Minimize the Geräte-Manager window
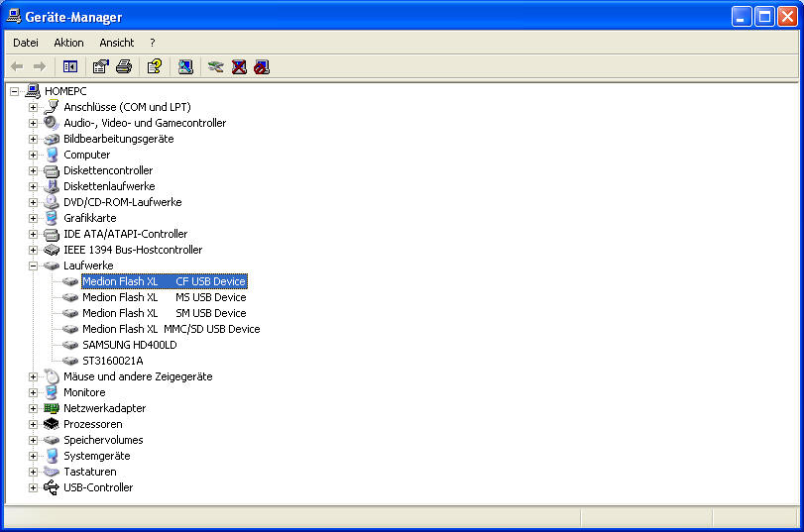 pos(741,17)
